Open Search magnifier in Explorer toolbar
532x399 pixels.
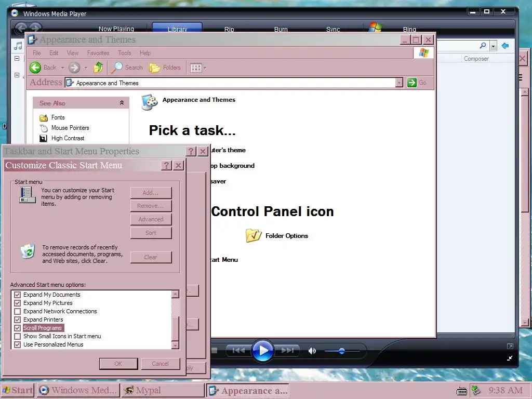[117, 68]
